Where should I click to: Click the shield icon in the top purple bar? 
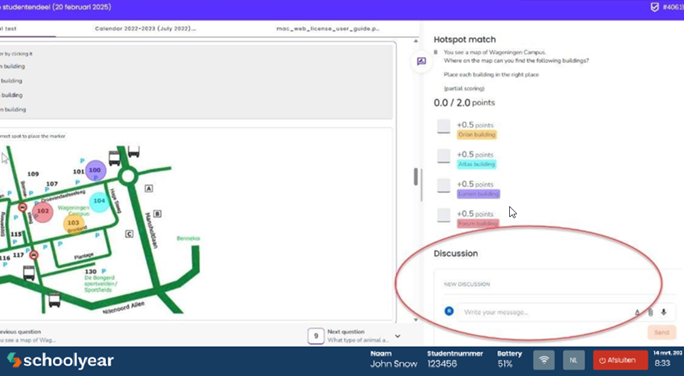[654, 7]
